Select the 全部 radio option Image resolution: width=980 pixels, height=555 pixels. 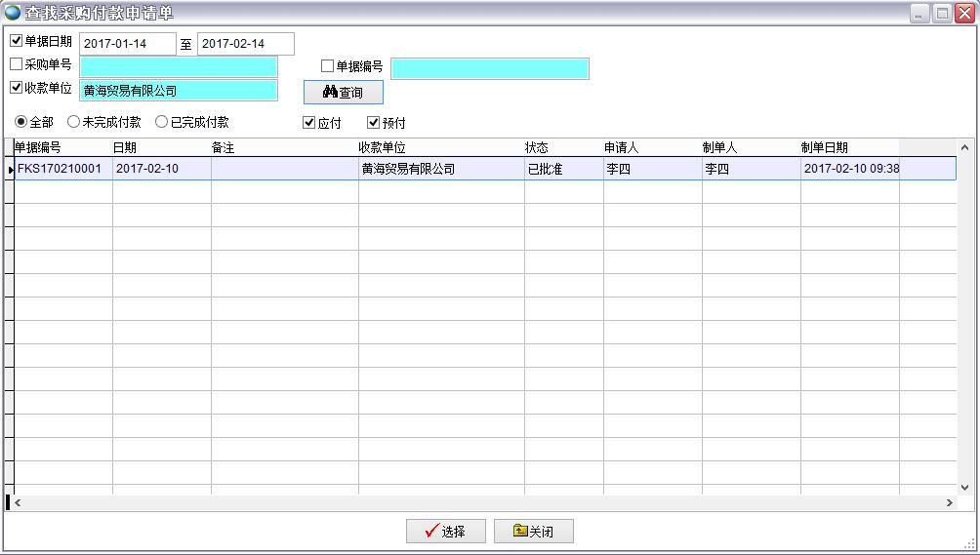(x=20, y=123)
